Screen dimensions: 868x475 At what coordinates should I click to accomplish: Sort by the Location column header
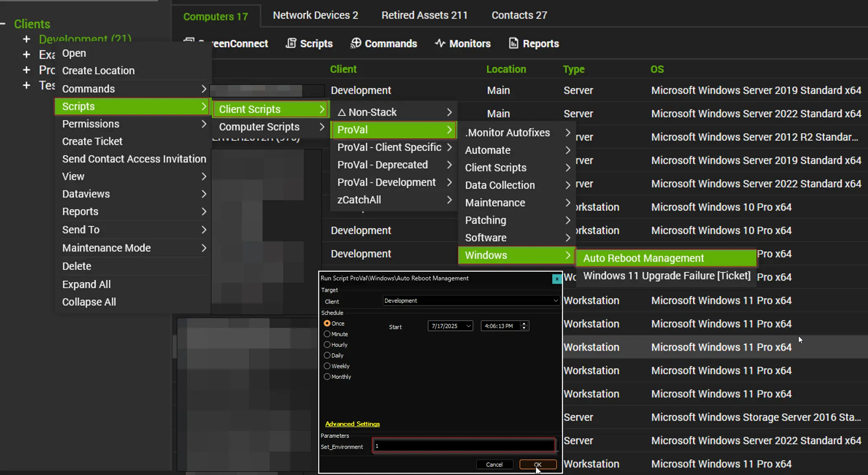click(506, 69)
